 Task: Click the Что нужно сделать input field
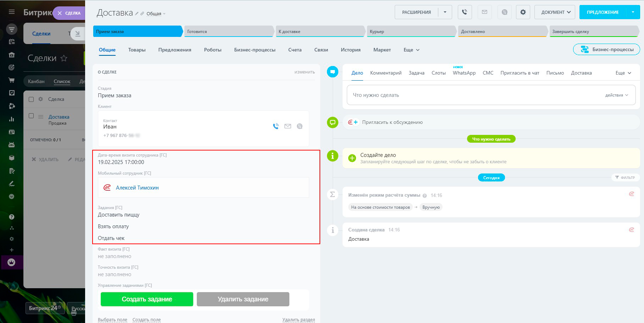[x=475, y=95]
